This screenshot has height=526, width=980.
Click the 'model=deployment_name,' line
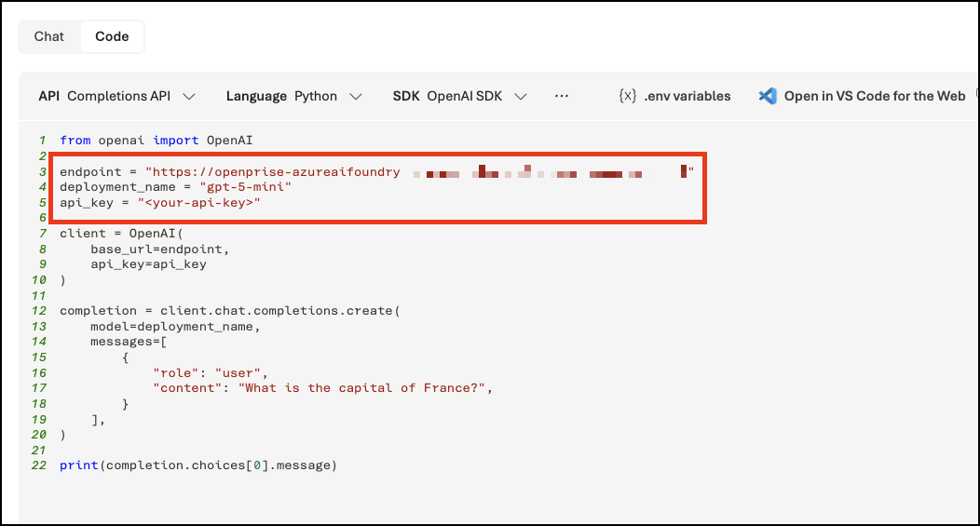coord(175,327)
